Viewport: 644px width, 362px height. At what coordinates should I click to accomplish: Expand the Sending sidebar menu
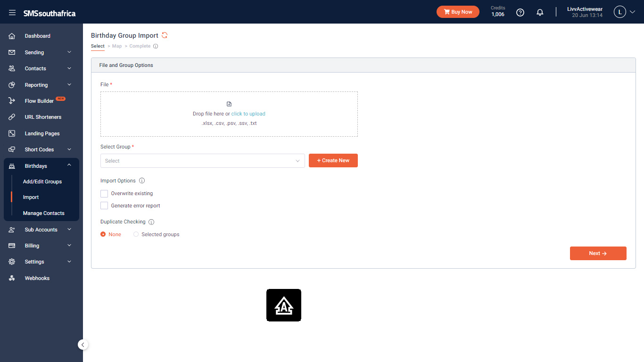click(x=41, y=52)
